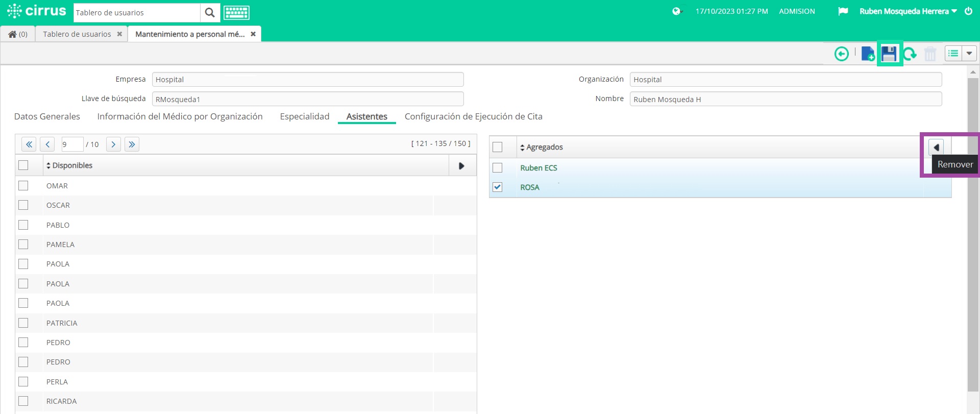Click the power logout icon

[x=968, y=11]
